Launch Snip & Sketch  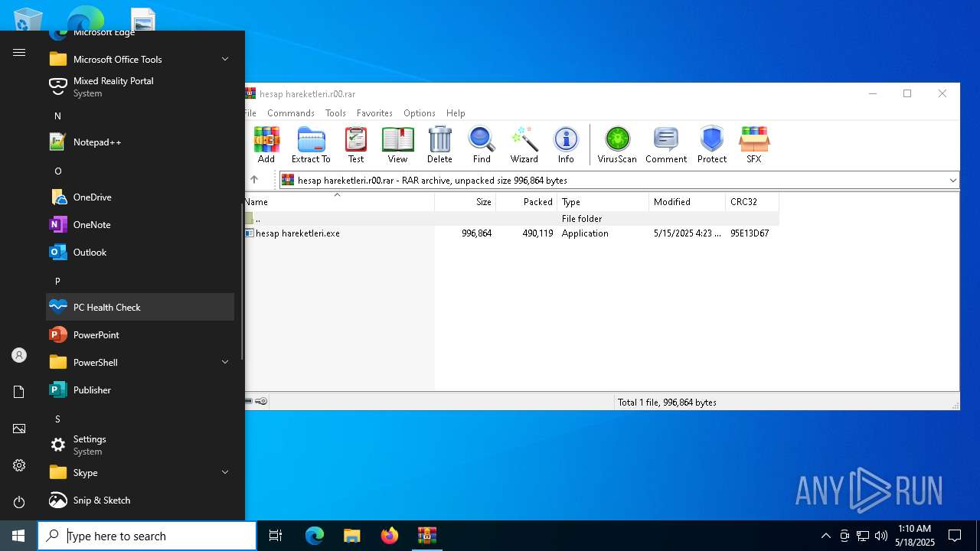pyautogui.click(x=140, y=500)
